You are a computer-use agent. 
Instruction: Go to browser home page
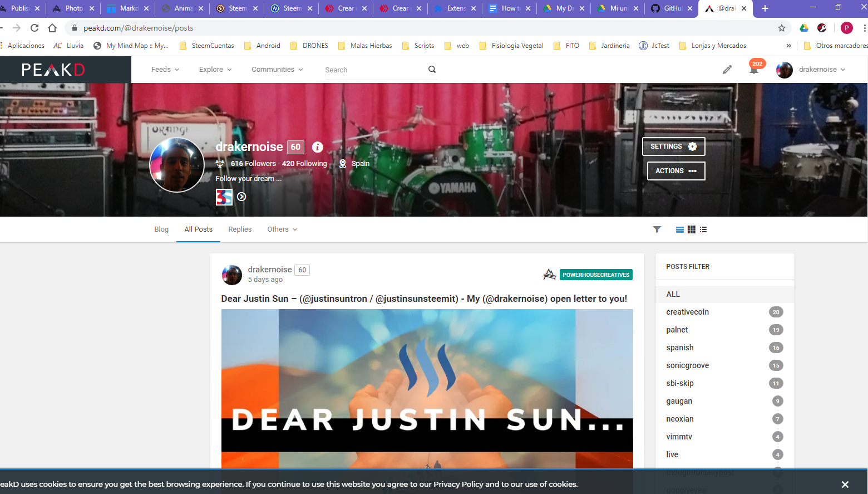52,28
